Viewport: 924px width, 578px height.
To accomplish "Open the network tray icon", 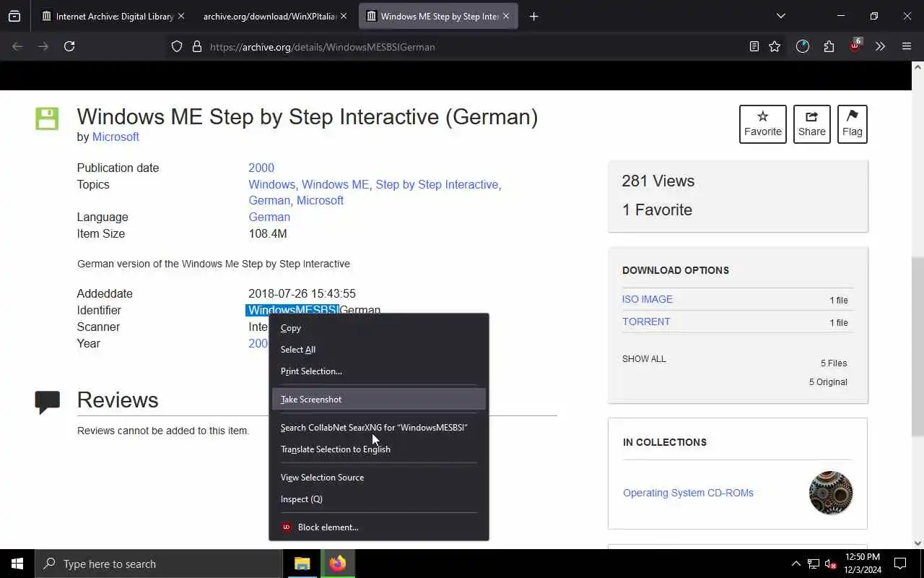I will (x=814, y=564).
